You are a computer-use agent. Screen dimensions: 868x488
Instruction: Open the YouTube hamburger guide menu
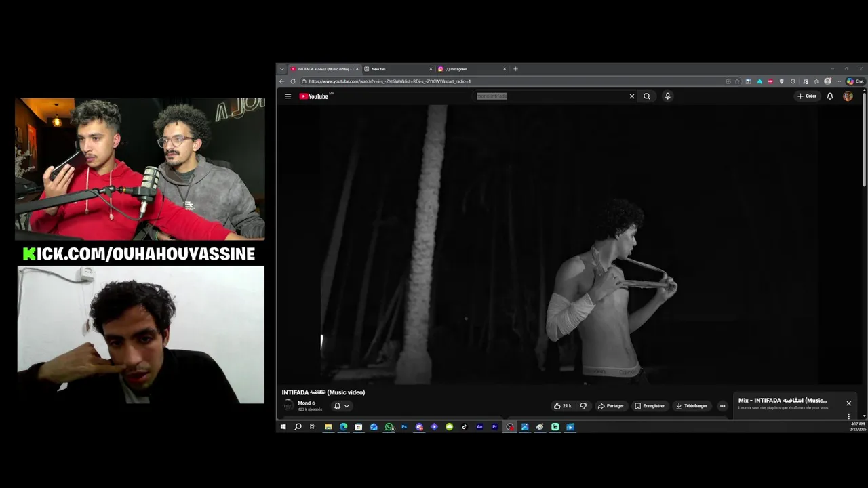tap(288, 96)
